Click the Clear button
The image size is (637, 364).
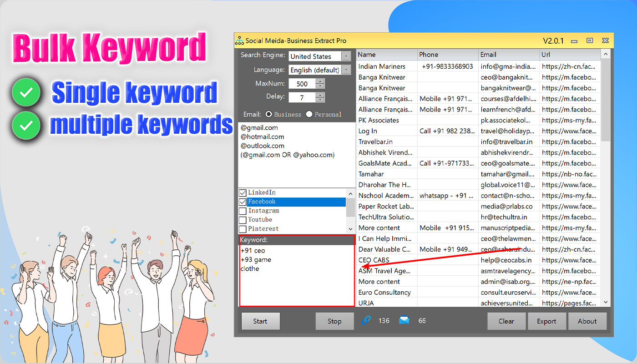506,321
